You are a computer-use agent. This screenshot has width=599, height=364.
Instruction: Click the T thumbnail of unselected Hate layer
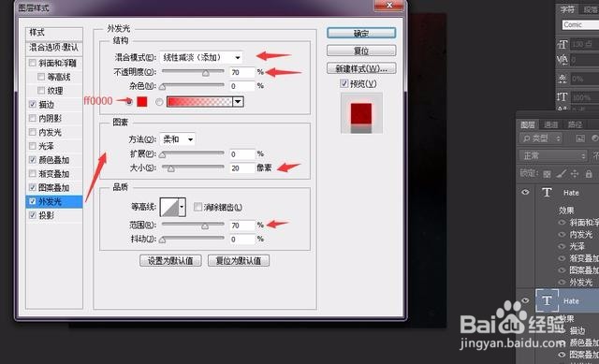[547, 192]
